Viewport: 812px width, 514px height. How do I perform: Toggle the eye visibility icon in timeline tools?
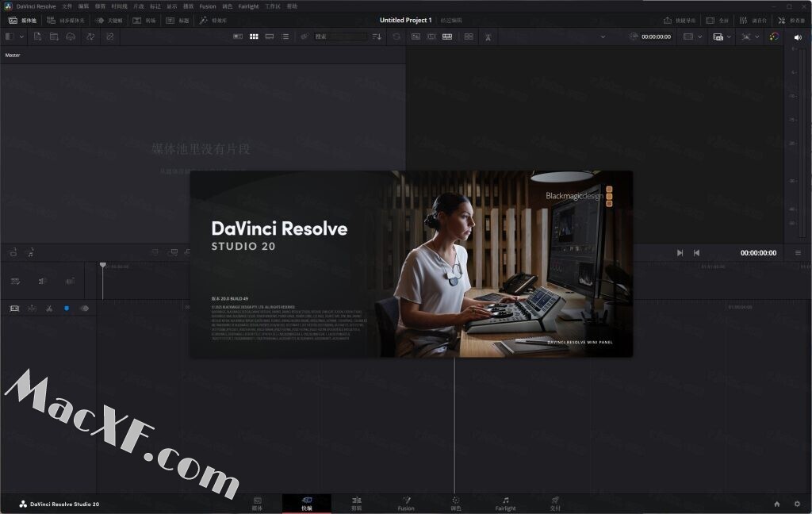coord(84,309)
